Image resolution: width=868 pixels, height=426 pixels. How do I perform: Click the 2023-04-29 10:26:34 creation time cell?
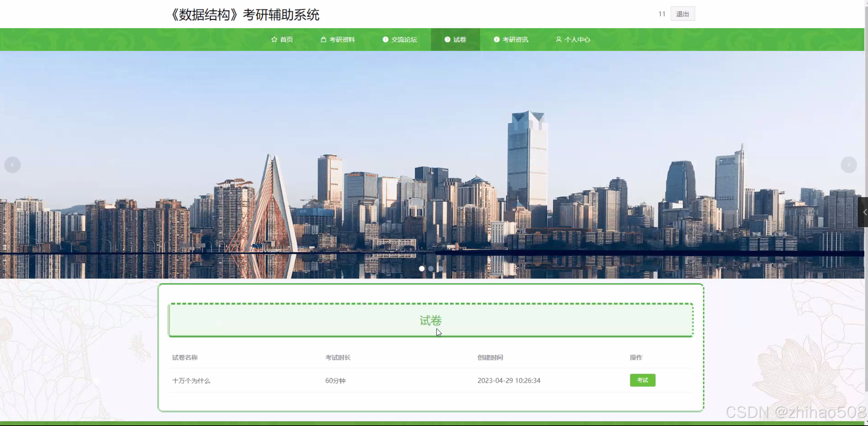pos(509,381)
